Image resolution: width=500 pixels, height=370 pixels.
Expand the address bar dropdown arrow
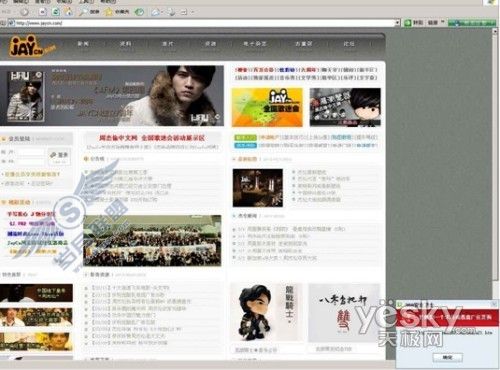point(397,23)
